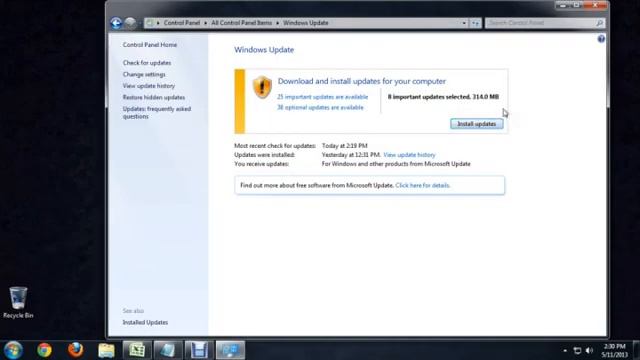
Task: Click the Windows Update breadcrumb
Action: 306,23
